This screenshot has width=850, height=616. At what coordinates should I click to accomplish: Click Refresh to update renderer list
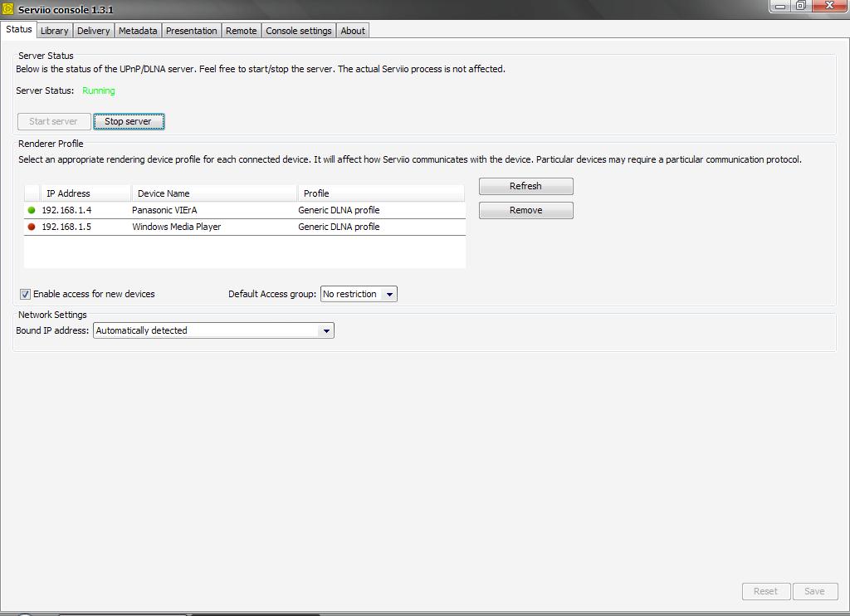point(525,186)
